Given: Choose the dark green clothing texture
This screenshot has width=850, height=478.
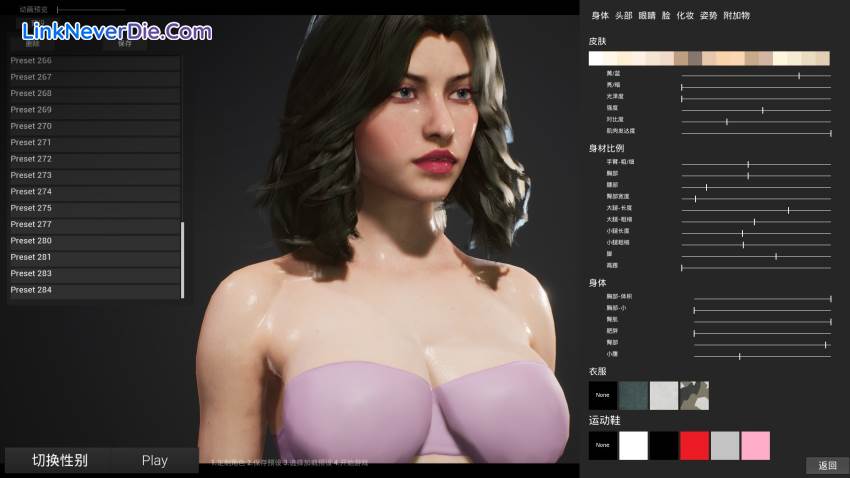Looking at the screenshot, I should [x=634, y=395].
